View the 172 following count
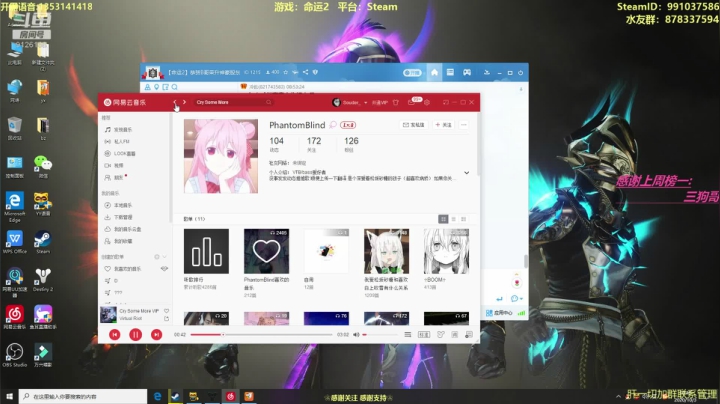The height and width of the screenshot is (404, 720). [314, 144]
